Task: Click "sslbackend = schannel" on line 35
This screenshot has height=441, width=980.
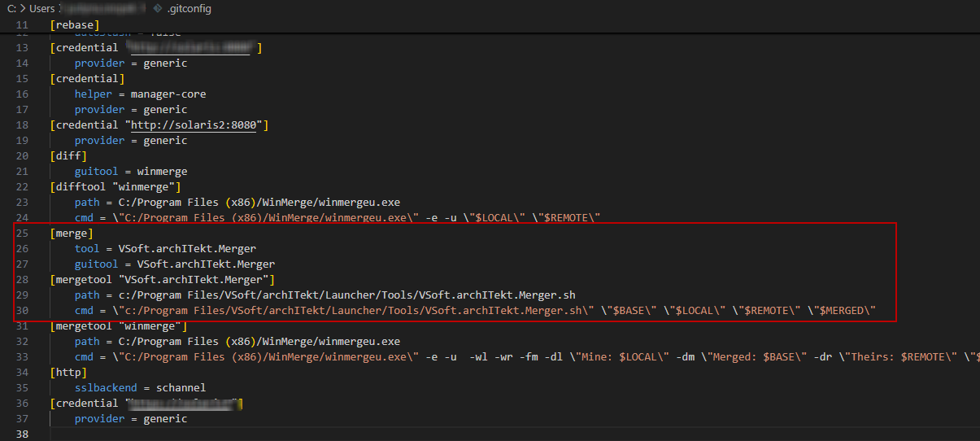Action: [141, 387]
